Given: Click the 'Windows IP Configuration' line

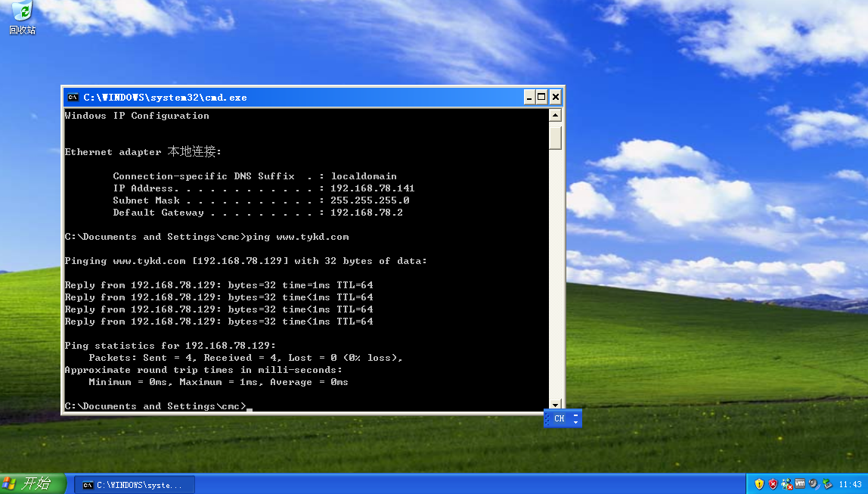Looking at the screenshot, I should [137, 116].
